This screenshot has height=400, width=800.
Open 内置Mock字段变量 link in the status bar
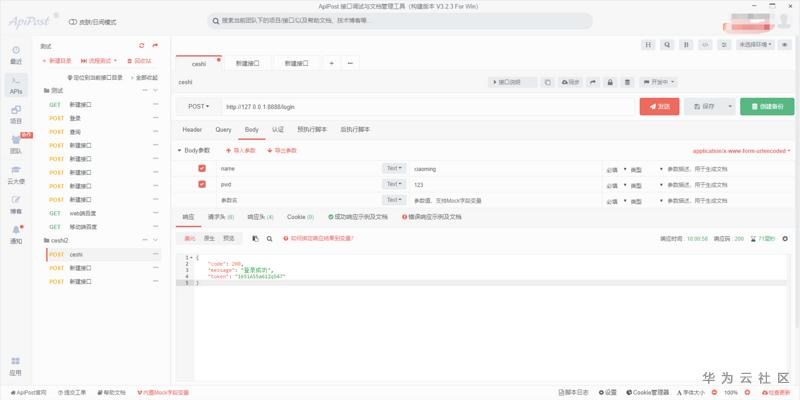(x=163, y=393)
